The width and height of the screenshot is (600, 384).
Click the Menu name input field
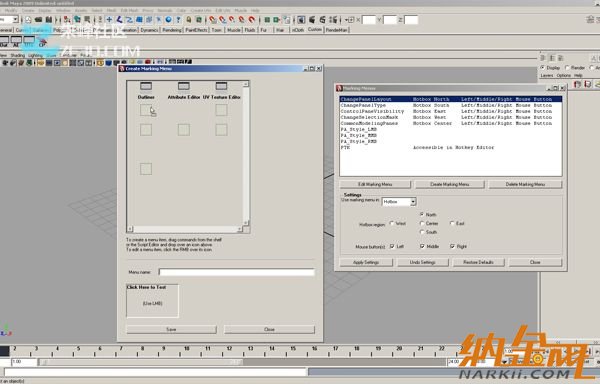pos(236,272)
